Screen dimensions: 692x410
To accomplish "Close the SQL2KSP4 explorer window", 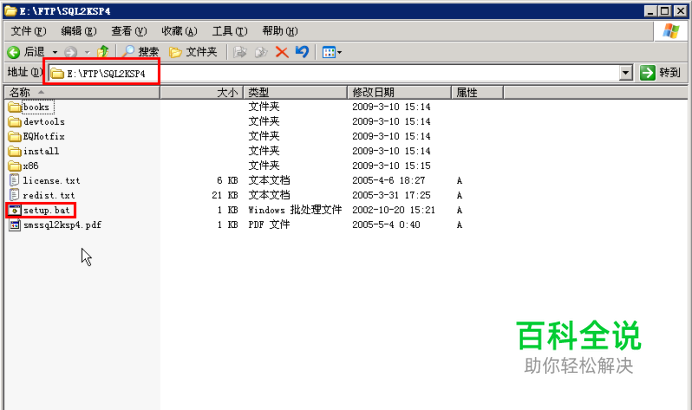I will (680, 11).
